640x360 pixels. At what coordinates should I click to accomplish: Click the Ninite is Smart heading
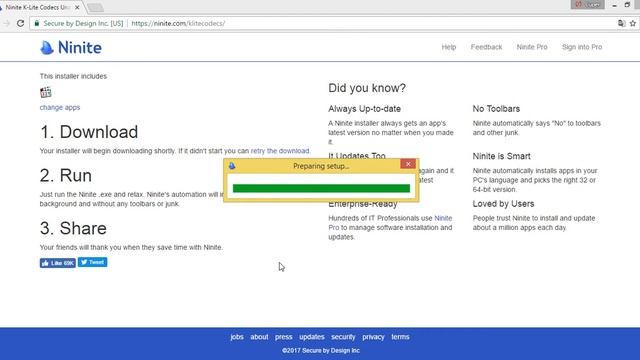point(502,156)
